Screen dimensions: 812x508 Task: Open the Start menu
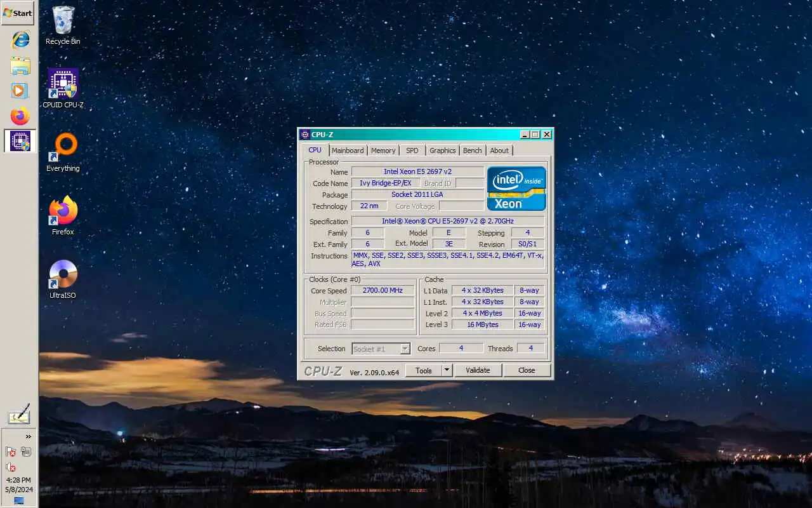18,13
